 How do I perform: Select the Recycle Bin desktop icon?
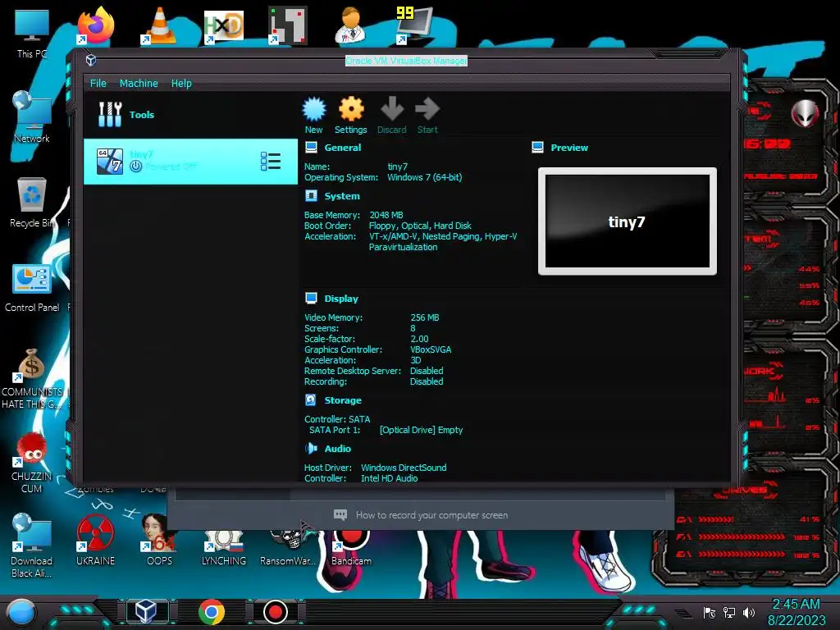tap(32, 203)
